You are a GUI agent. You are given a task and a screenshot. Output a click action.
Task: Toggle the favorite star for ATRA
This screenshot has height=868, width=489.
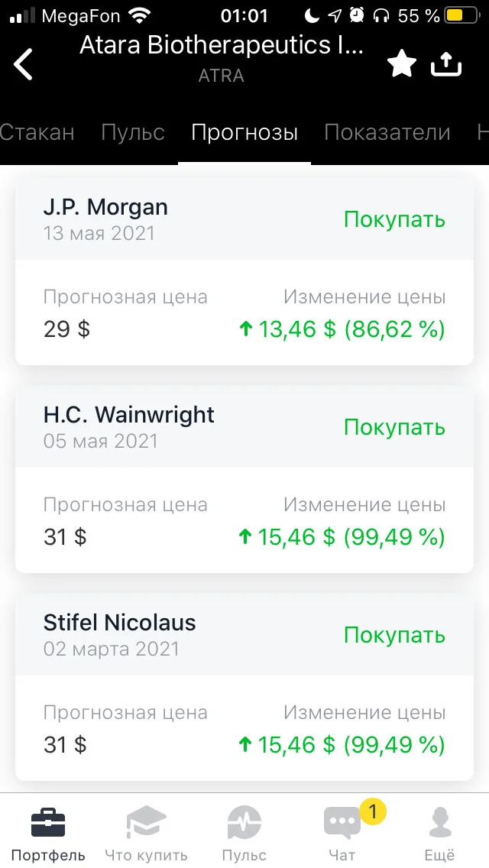401,63
